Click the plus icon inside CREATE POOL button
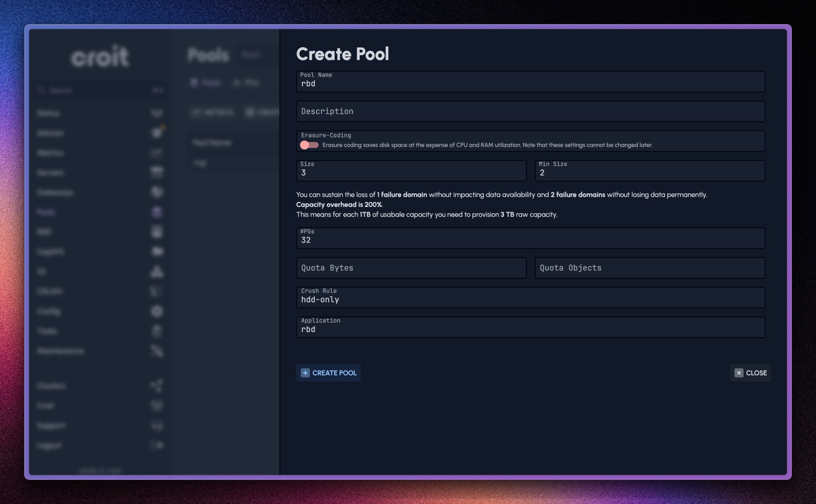This screenshot has width=816, height=504. pyautogui.click(x=306, y=373)
